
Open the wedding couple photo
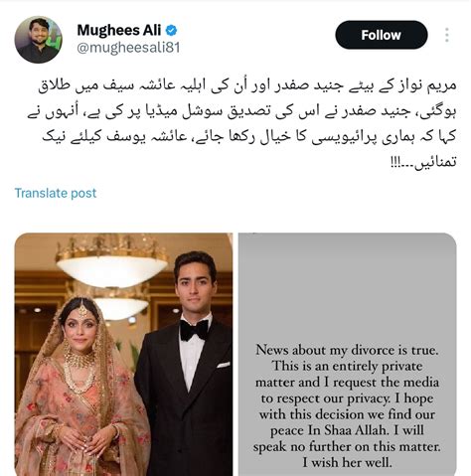(x=123, y=355)
